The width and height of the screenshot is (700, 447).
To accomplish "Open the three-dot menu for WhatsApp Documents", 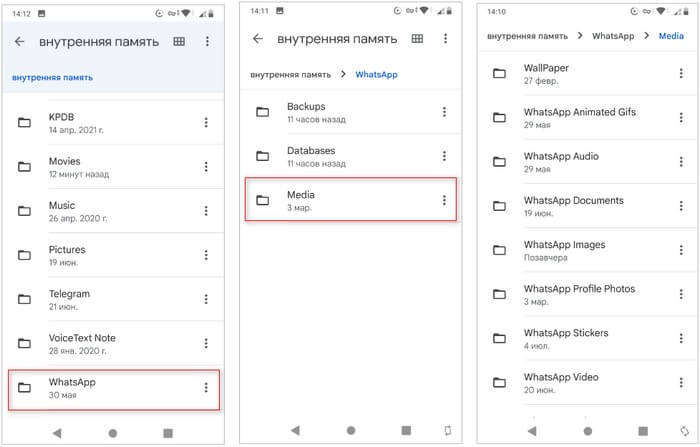I will pyautogui.click(x=681, y=206).
